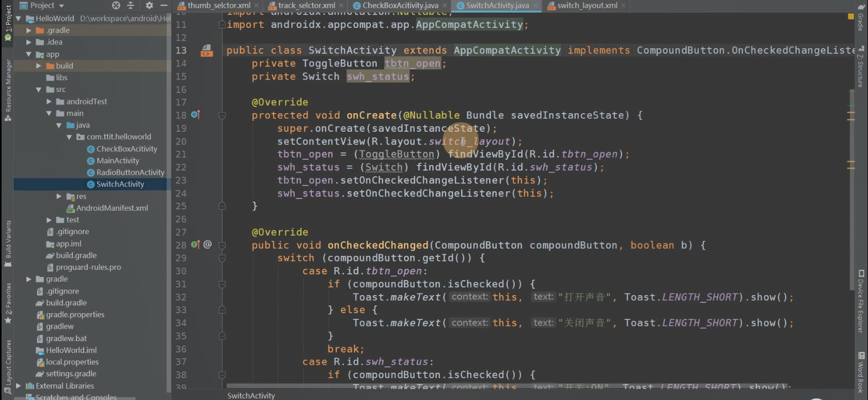
Task: Expand the .gradle folder
Action: tap(29, 30)
